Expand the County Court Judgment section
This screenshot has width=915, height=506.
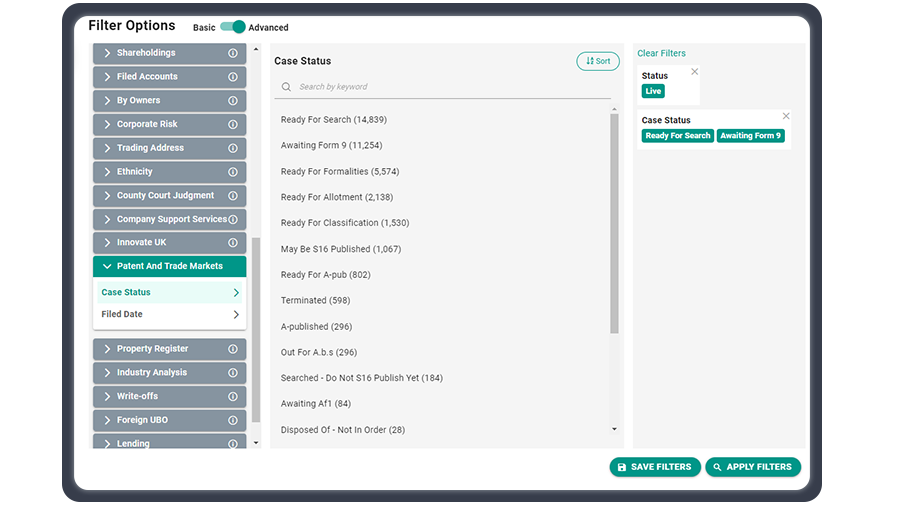click(x=169, y=196)
